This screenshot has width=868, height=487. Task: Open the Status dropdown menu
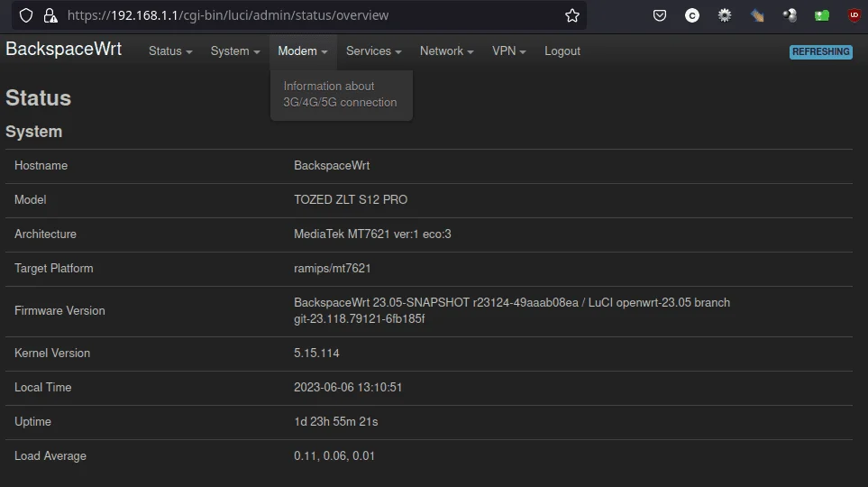[x=170, y=51]
